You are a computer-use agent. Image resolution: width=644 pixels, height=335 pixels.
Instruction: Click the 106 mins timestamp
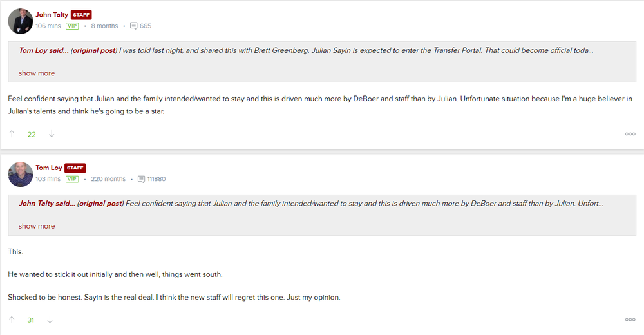point(48,26)
